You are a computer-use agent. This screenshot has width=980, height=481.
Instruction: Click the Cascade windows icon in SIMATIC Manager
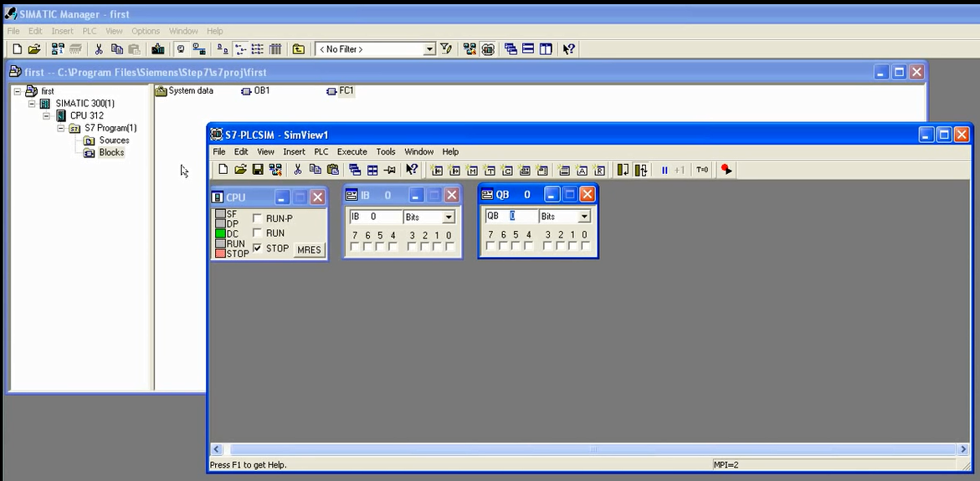coord(511,49)
